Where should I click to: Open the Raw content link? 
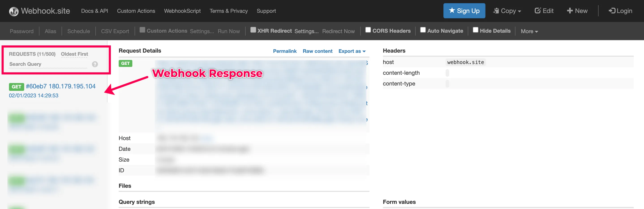[x=318, y=51]
